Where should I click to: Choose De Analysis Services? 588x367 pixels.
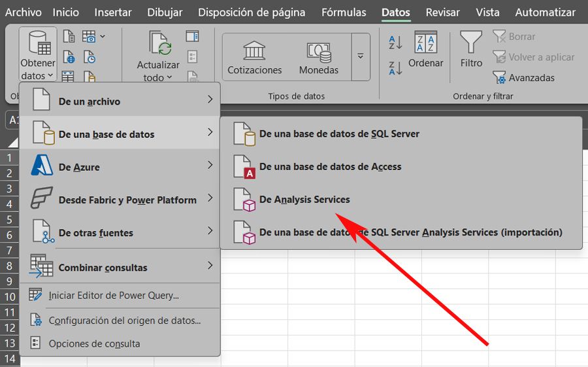click(x=401, y=199)
